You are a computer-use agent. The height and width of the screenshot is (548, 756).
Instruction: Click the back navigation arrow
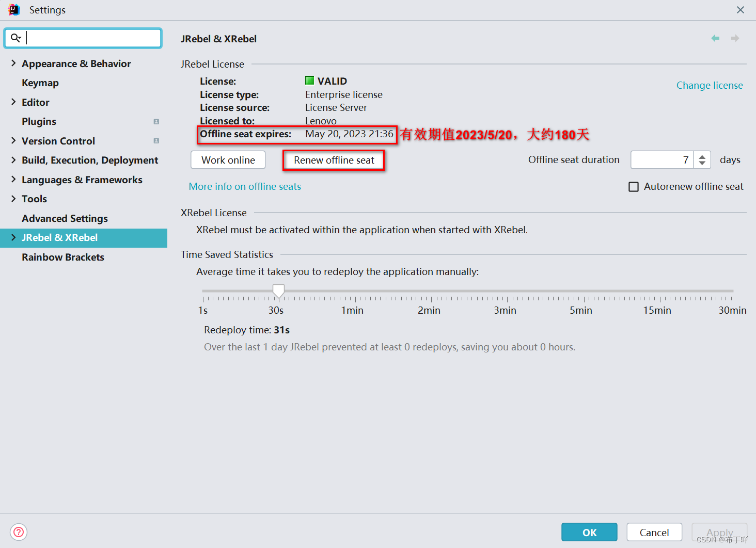(x=715, y=38)
